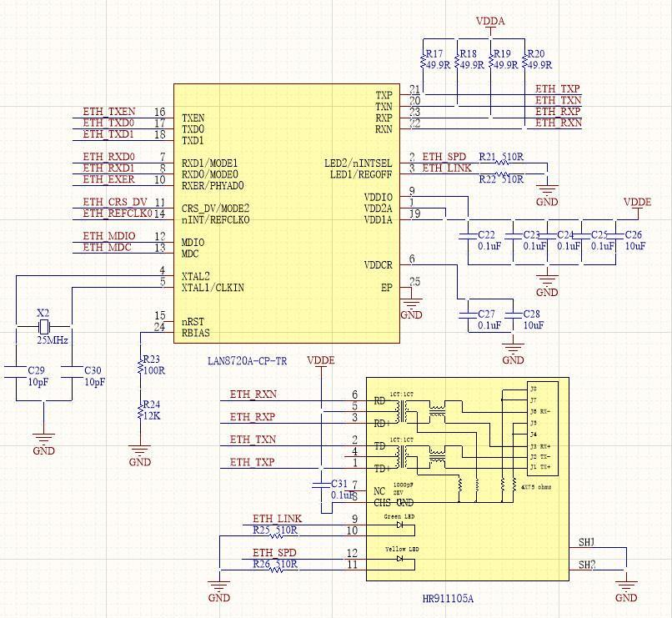The width and height of the screenshot is (672, 618).
Task: Select capacitor C27 0.1uF symbol
Action: [x=468, y=315]
